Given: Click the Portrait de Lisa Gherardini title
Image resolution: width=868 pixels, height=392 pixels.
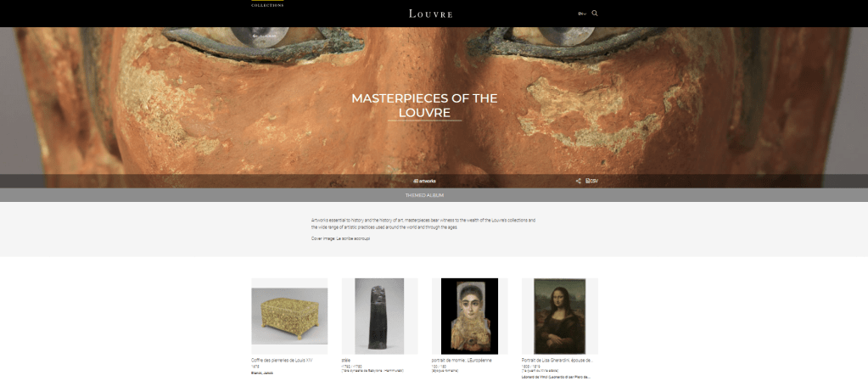Looking at the screenshot, I should (x=557, y=360).
